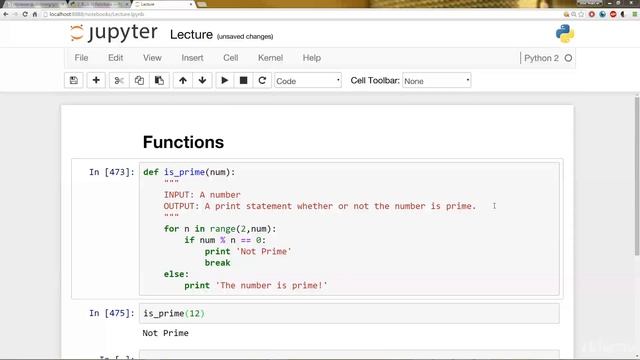
Task: Paste cell below using the clipboard icon
Action: (159, 80)
